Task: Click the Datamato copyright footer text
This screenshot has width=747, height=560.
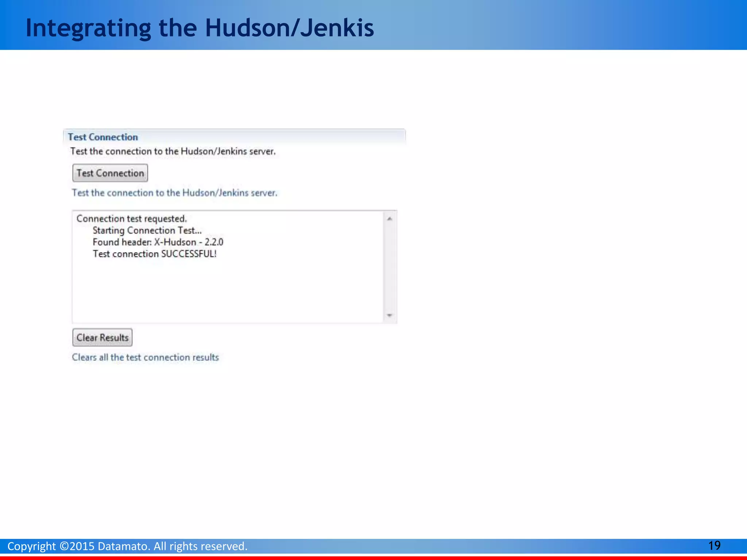Action: click(127, 546)
